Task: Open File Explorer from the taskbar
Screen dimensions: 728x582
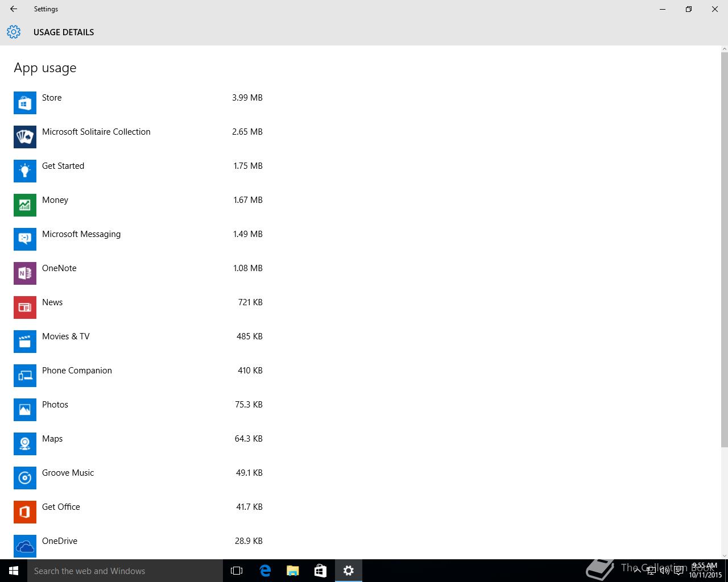Action: coord(293,571)
